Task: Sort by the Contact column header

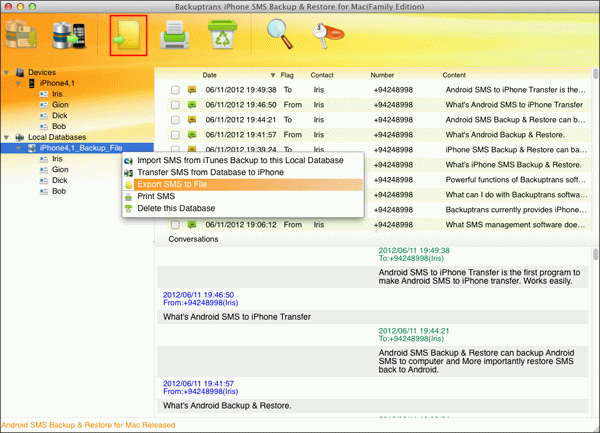Action: pos(322,75)
